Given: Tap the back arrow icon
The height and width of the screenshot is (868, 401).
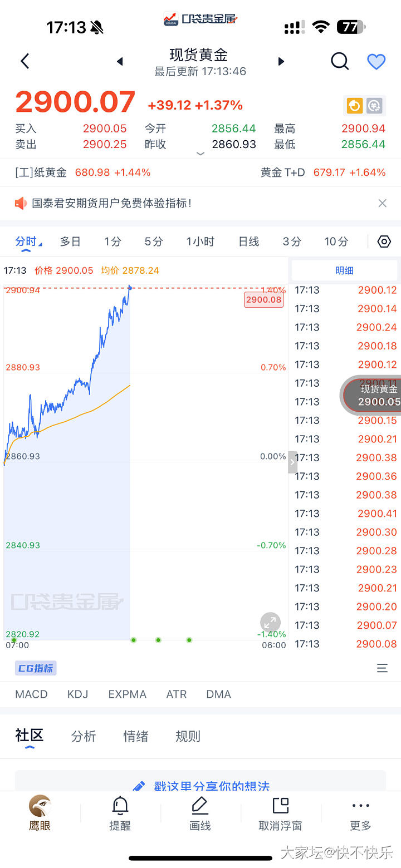Looking at the screenshot, I should [x=25, y=61].
